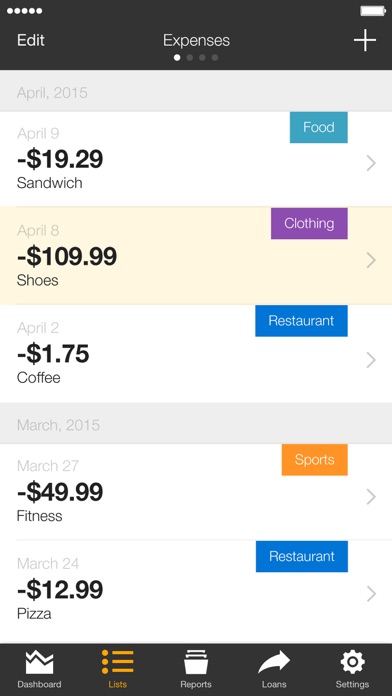Tap the signal dots in status bar

[25, 11]
